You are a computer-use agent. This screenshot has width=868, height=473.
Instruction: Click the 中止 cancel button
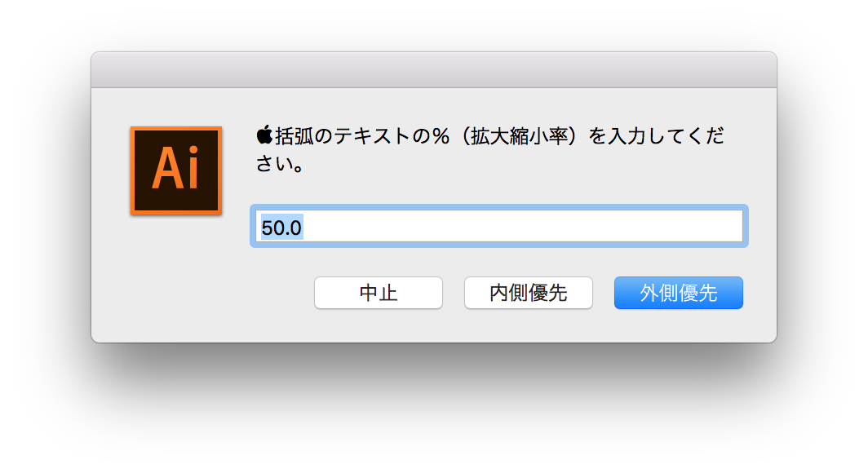click(378, 293)
